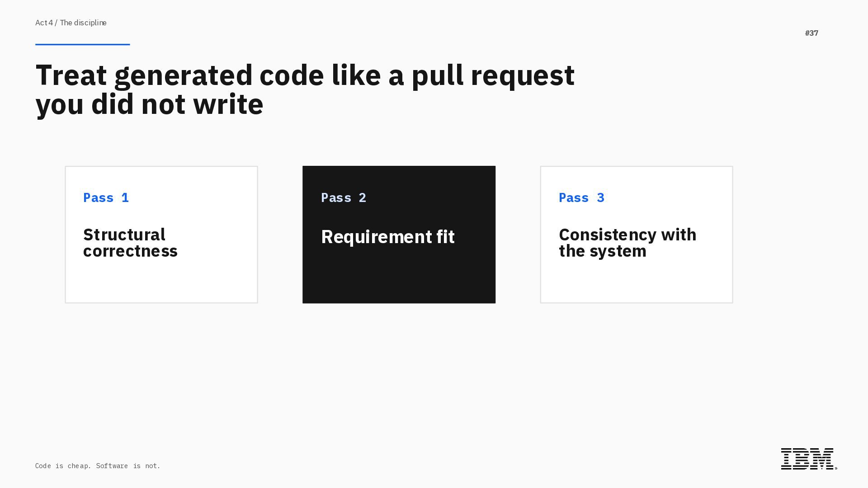Click the blue accent line under breadcrumb
Image resolution: width=868 pixels, height=488 pixels.
[82, 44]
